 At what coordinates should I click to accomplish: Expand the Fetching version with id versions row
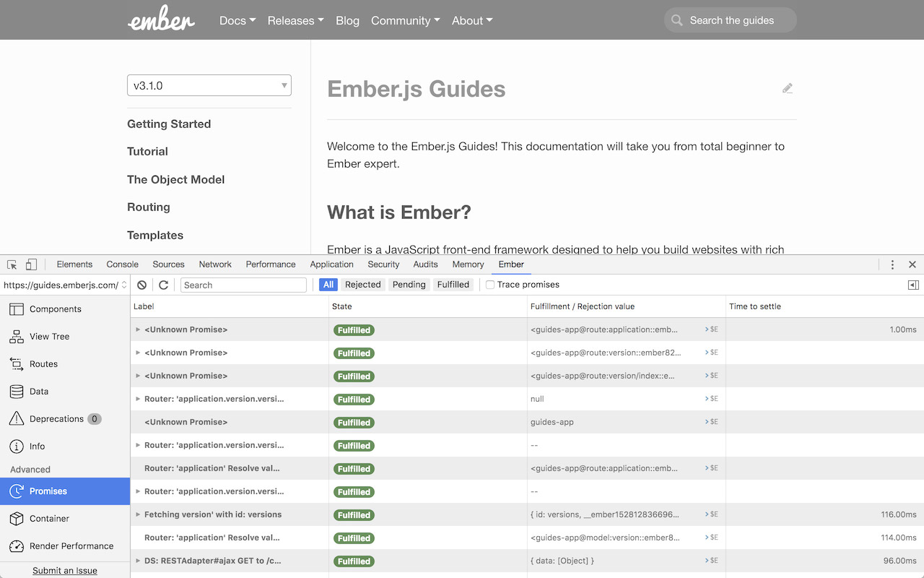coord(137,514)
